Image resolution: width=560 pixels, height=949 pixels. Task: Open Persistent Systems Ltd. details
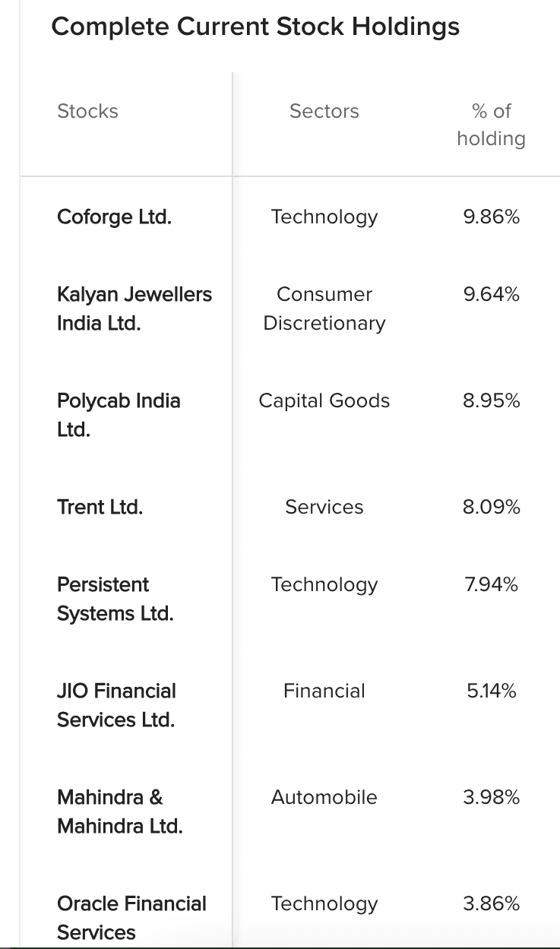(x=115, y=599)
